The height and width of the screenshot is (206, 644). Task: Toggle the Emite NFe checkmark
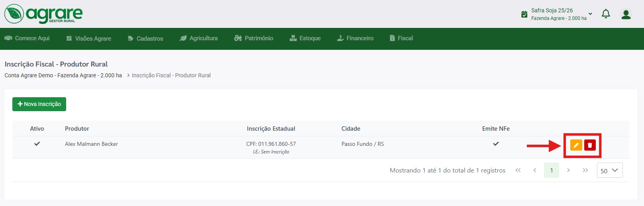(496, 143)
